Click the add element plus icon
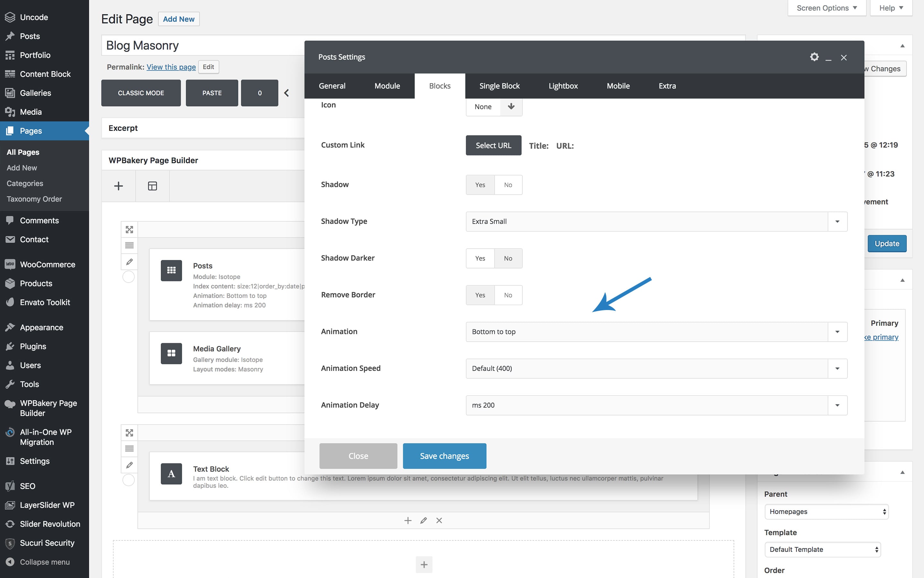 (118, 186)
